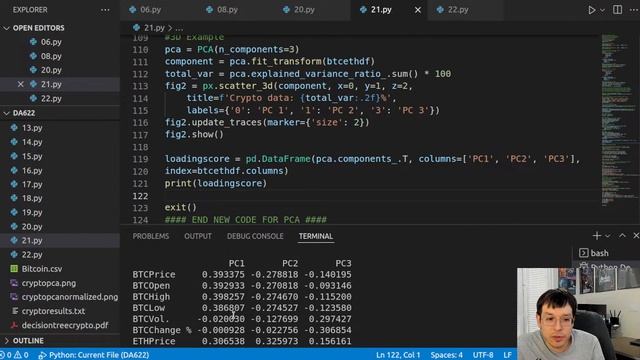Split the editor right

click(618, 10)
